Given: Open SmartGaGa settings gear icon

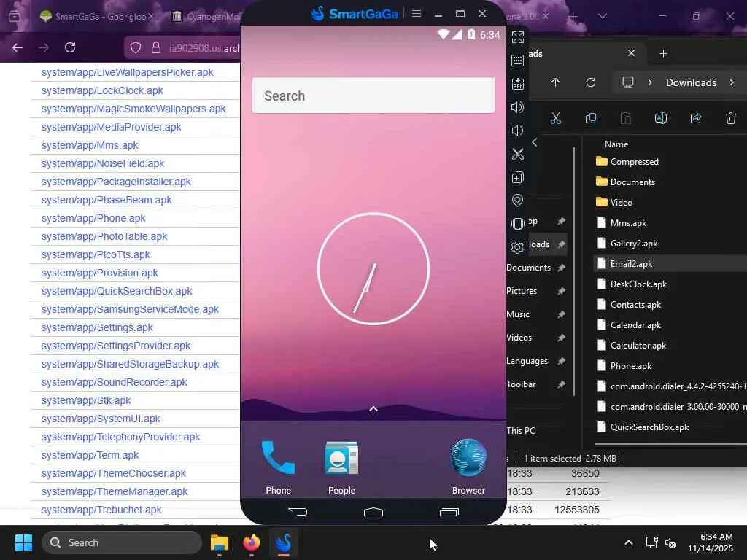Looking at the screenshot, I should point(517,246).
